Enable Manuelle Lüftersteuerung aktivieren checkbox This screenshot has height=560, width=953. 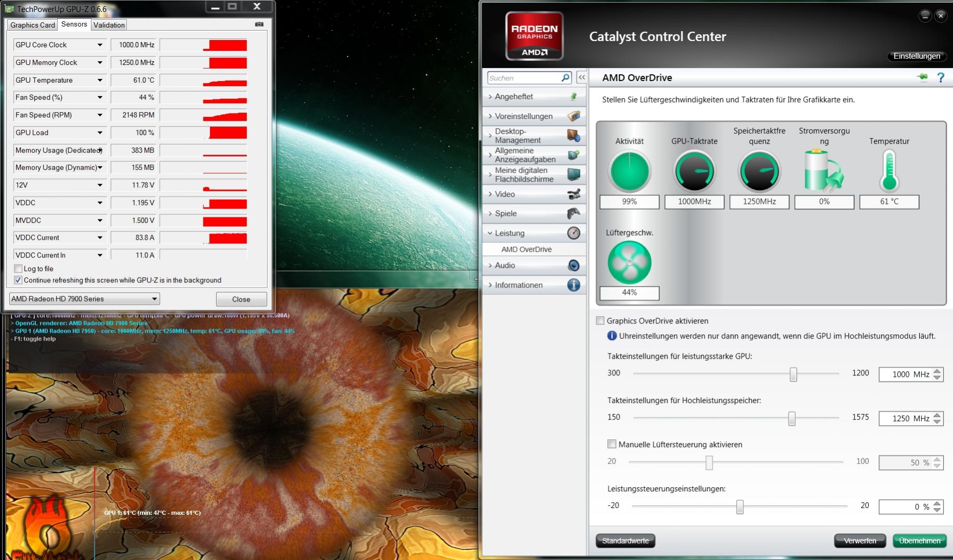click(x=612, y=444)
